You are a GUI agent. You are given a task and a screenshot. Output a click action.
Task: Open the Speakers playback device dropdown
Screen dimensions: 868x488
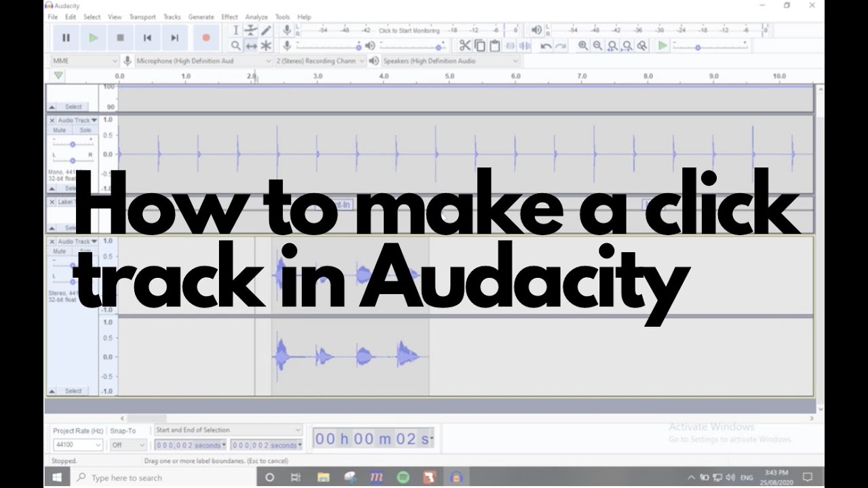[x=450, y=61]
